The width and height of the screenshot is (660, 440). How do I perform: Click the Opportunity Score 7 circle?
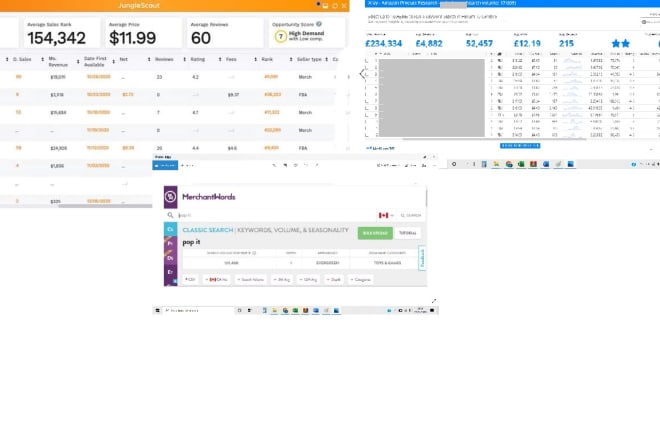pos(281,37)
